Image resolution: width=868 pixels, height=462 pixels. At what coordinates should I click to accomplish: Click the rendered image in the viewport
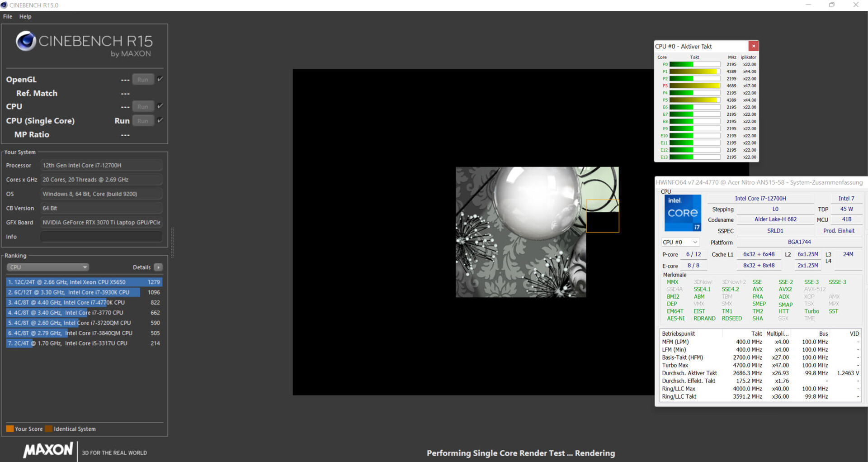pos(537,232)
